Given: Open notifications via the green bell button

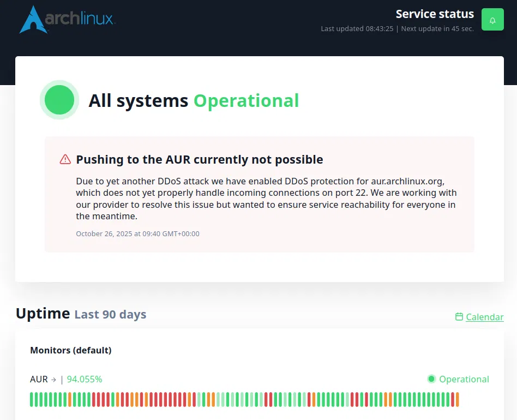Looking at the screenshot, I should coord(492,20).
